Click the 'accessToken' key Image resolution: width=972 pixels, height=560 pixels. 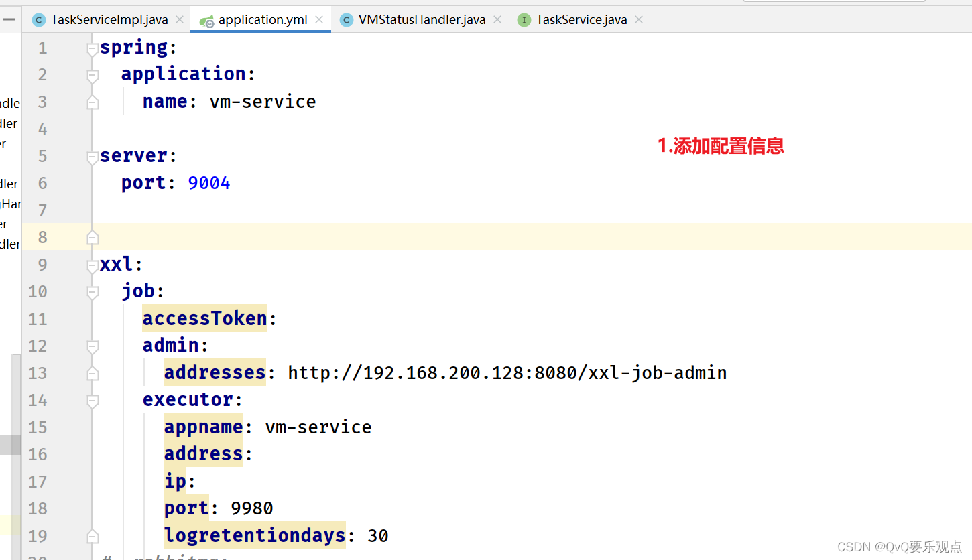click(x=204, y=318)
